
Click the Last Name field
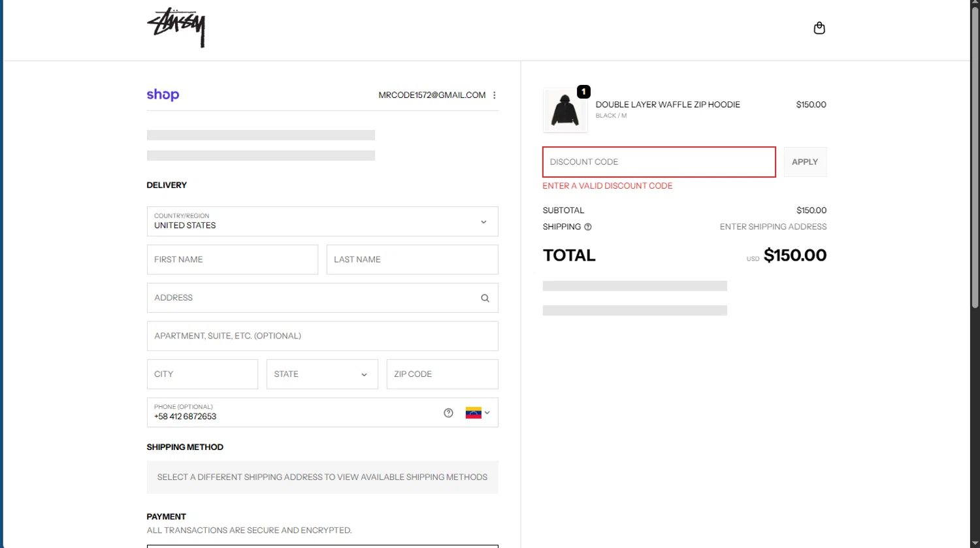click(412, 259)
